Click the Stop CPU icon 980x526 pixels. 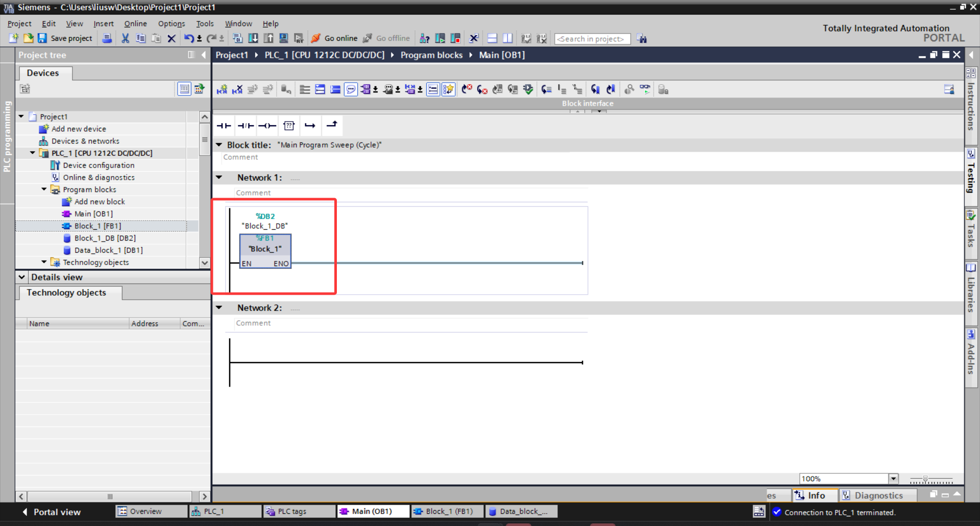[455, 38]
